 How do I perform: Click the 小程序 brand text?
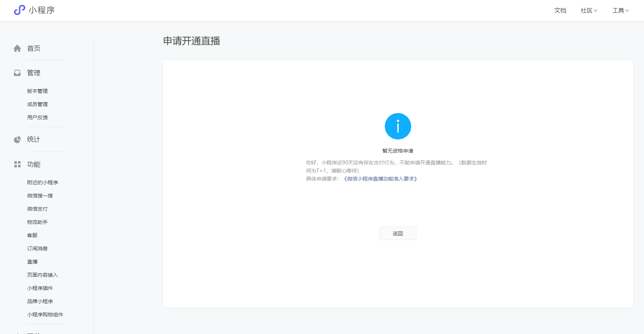click(42, 10)
